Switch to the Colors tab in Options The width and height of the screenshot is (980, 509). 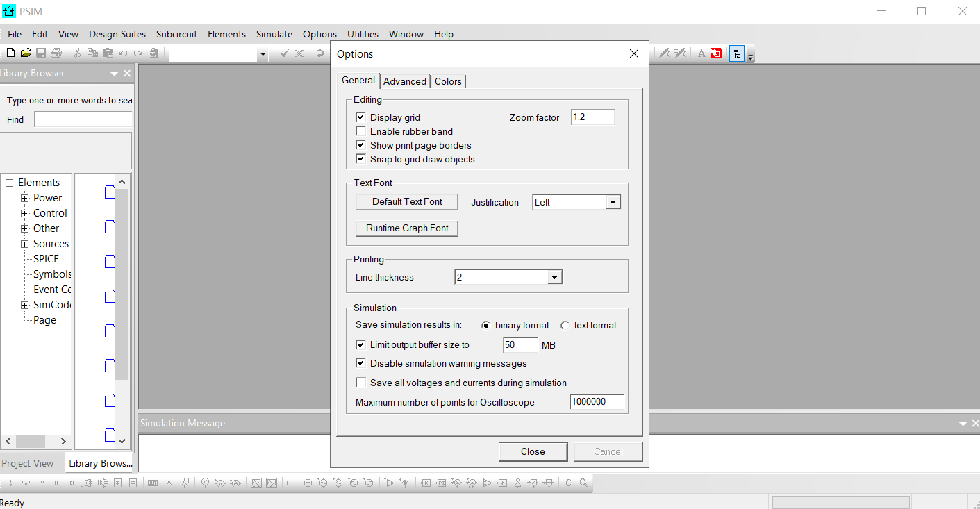click(448, 81)
